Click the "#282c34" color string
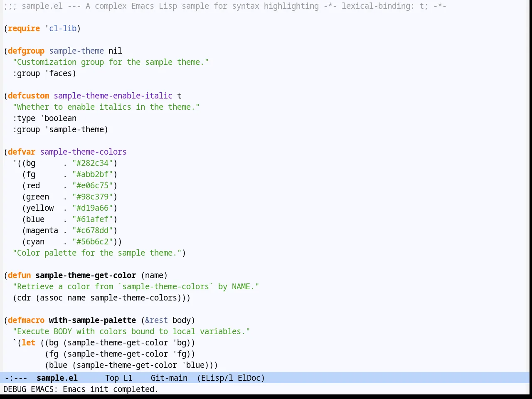 pos(93,163)
